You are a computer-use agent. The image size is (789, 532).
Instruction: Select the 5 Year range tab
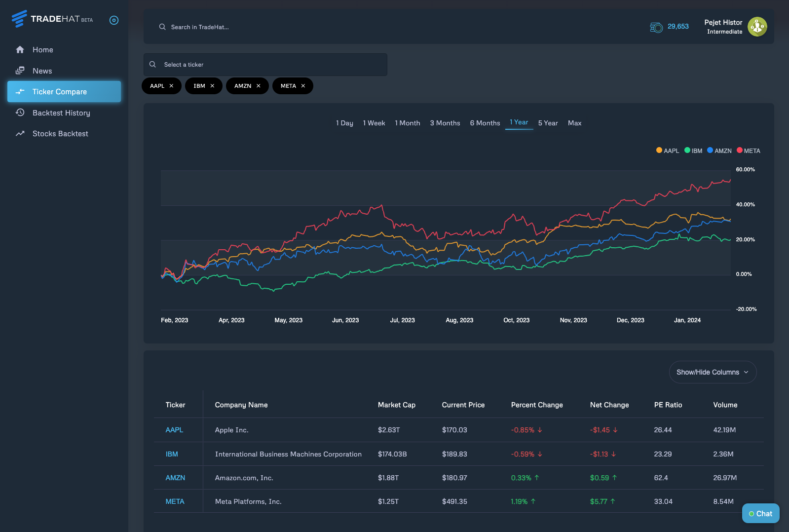point(548,123)
